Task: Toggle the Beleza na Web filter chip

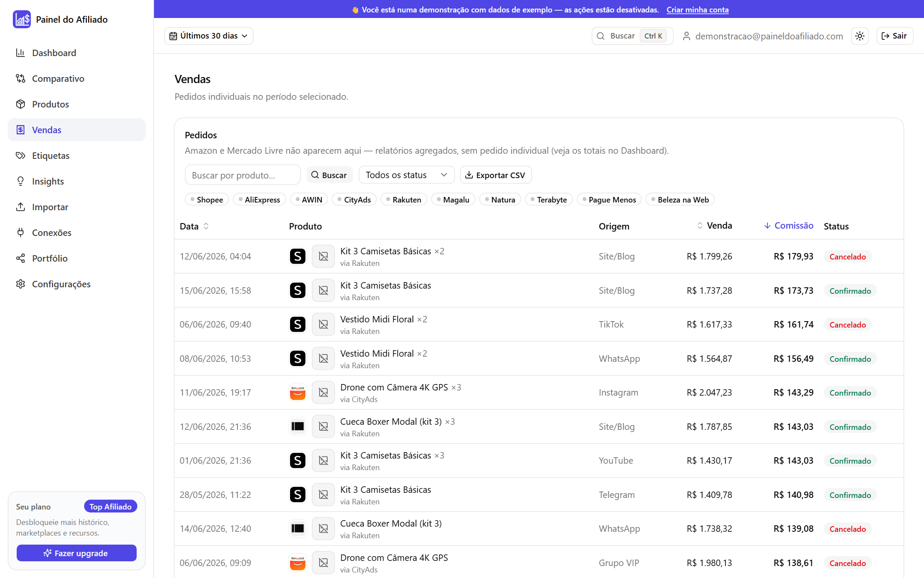Action: 680,200
